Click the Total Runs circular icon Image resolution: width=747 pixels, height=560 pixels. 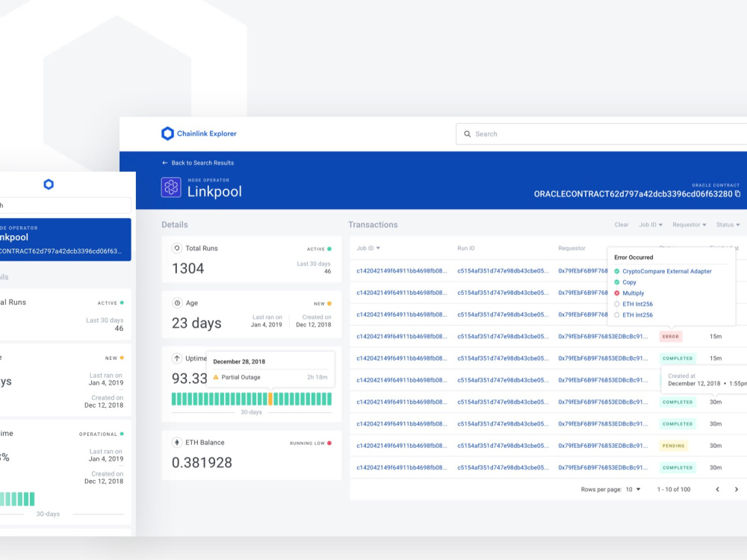pyautogui.click(x=177, y=248)
